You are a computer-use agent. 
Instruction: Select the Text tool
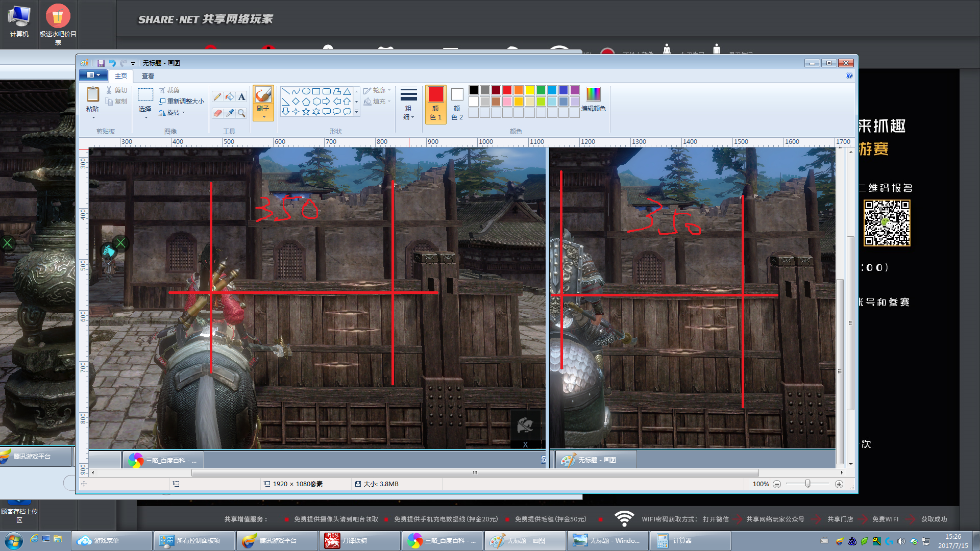[x=242, y=97]
